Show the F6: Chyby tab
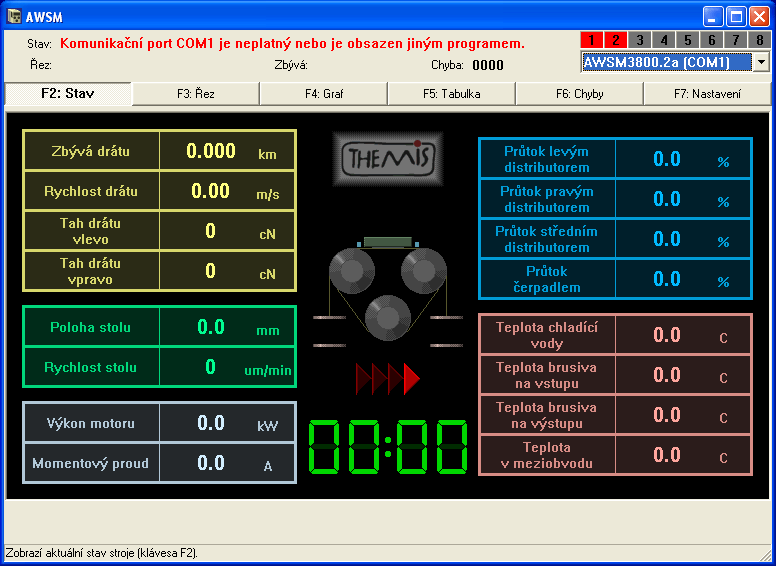Image resolution: width=776 pixels, height=566 pixels. (580, 94)
